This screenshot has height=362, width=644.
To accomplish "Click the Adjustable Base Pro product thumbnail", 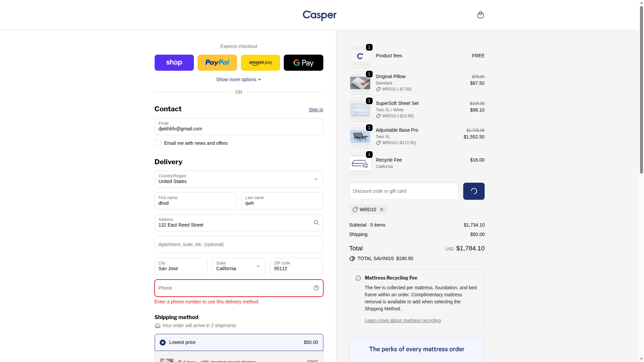I will pyautogui.click(x=360, y=137).
